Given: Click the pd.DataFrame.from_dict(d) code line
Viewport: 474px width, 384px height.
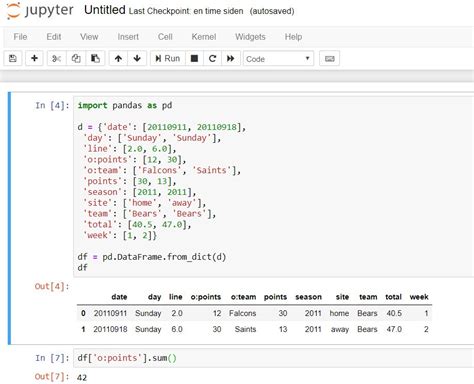Looking at the screenshot, I should pyautogui.click(x=152, y=257).
